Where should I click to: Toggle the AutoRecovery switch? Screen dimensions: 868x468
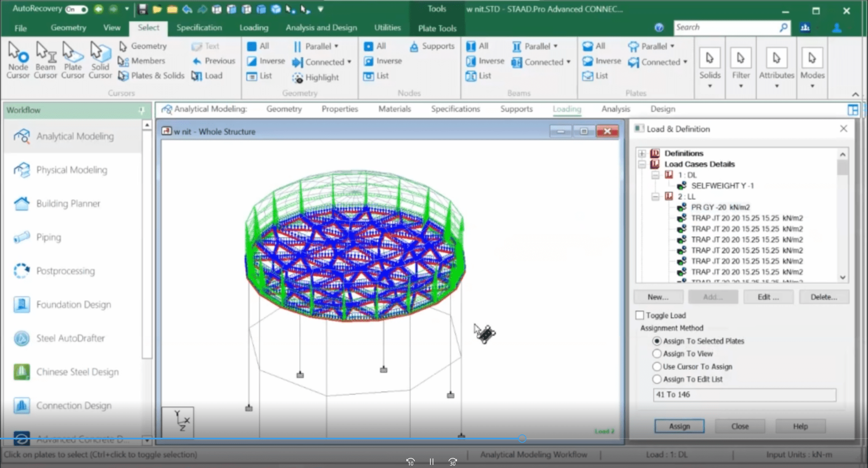[x=77, y=9]
